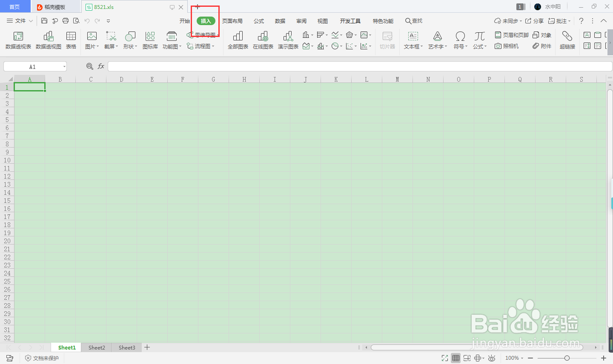Switch to Sheet2
Screen dimensions: 613x364
[x=97, y=347]
